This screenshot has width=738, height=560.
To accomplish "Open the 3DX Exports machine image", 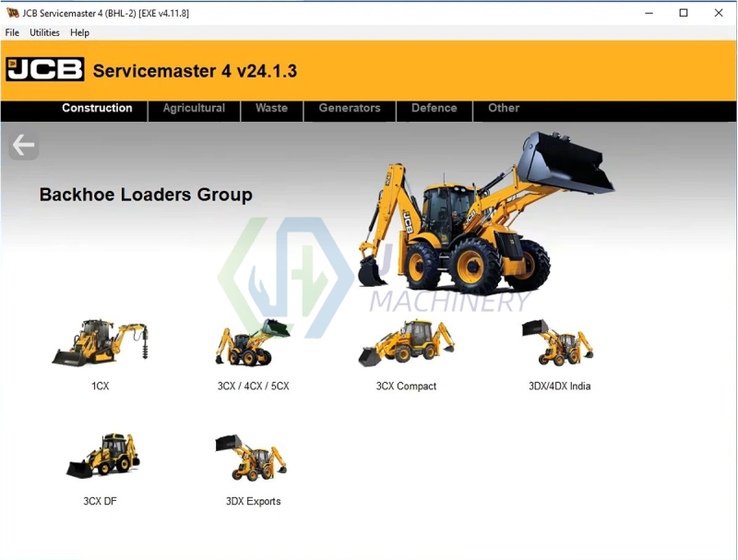I will [251, 458].
